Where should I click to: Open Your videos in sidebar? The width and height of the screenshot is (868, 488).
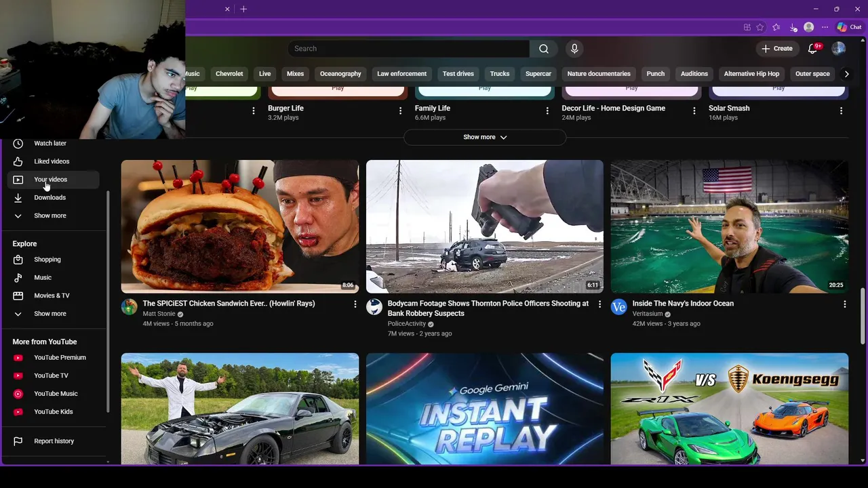click(x=53, y=180)
